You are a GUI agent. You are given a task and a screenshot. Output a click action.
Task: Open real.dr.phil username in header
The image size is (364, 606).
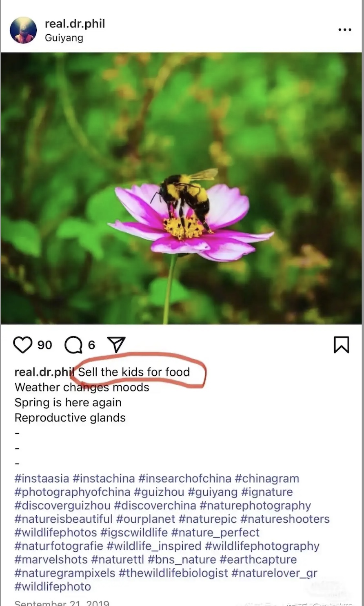75,24
